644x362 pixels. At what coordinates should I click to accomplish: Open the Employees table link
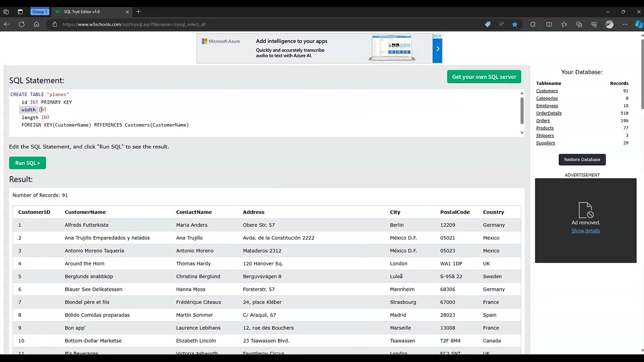click(x=547, y=106)
